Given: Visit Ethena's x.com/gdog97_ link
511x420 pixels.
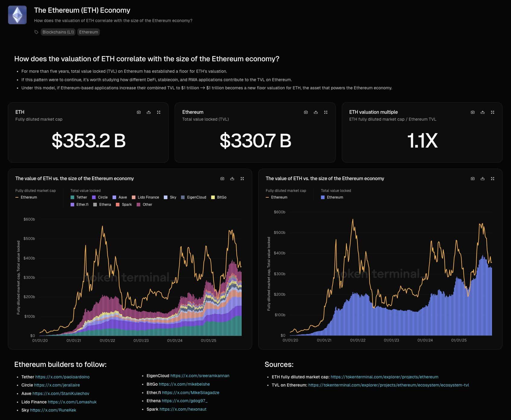Looking at the screenshot, I should [x=185, y=401].
